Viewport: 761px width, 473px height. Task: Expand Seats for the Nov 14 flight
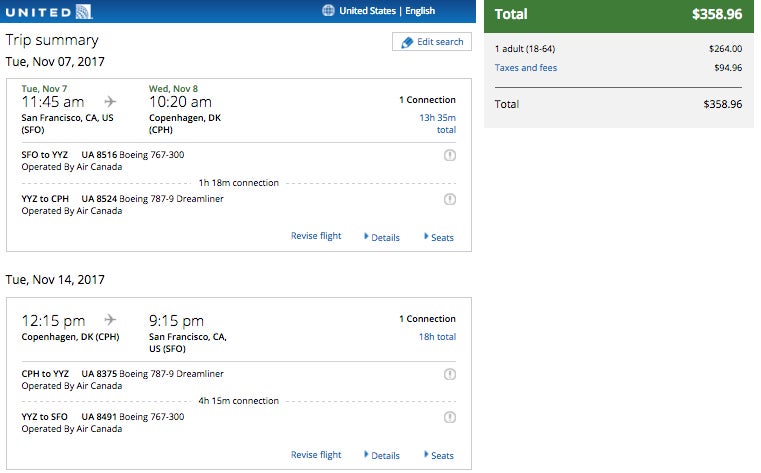[x=439, y=456]
